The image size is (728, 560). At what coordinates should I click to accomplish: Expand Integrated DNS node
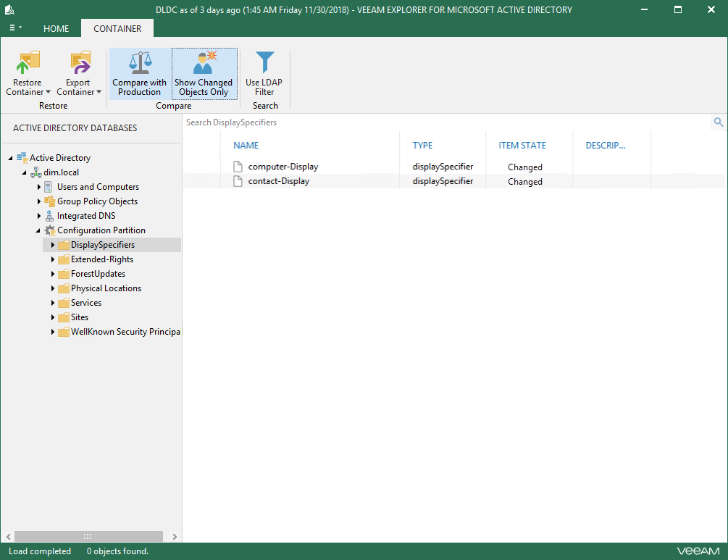[x=39, y=216]
